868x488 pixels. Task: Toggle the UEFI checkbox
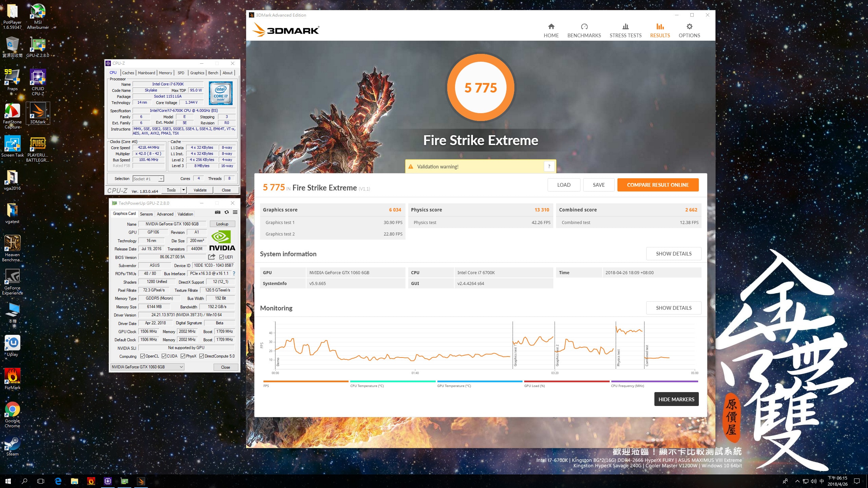221,257
